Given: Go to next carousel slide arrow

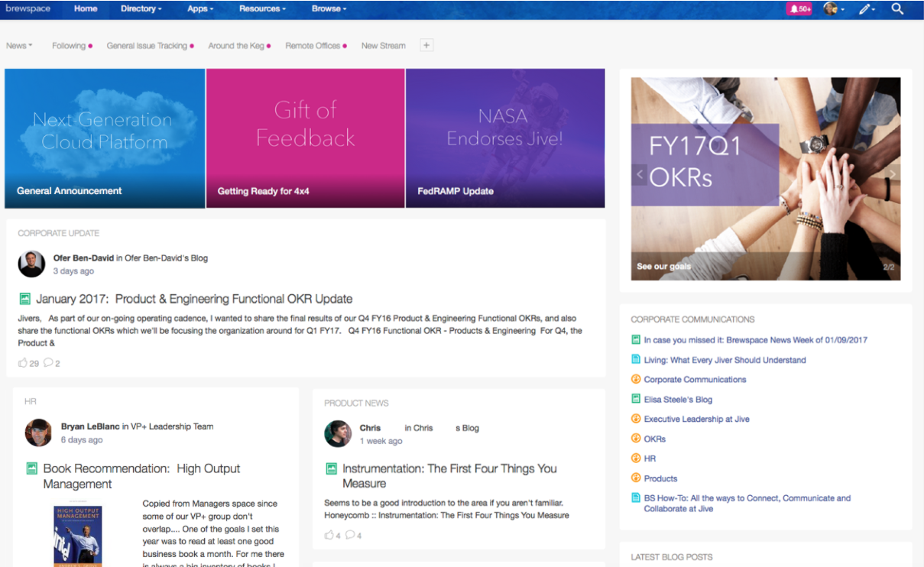Looking at the screenshot, I should [891, 174].
